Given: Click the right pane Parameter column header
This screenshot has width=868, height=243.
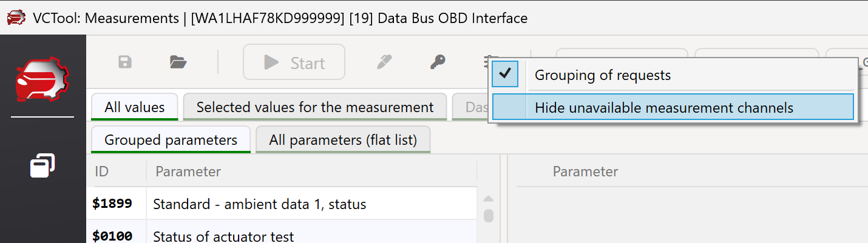Looking at the screenshot, I should pos(585,171).
